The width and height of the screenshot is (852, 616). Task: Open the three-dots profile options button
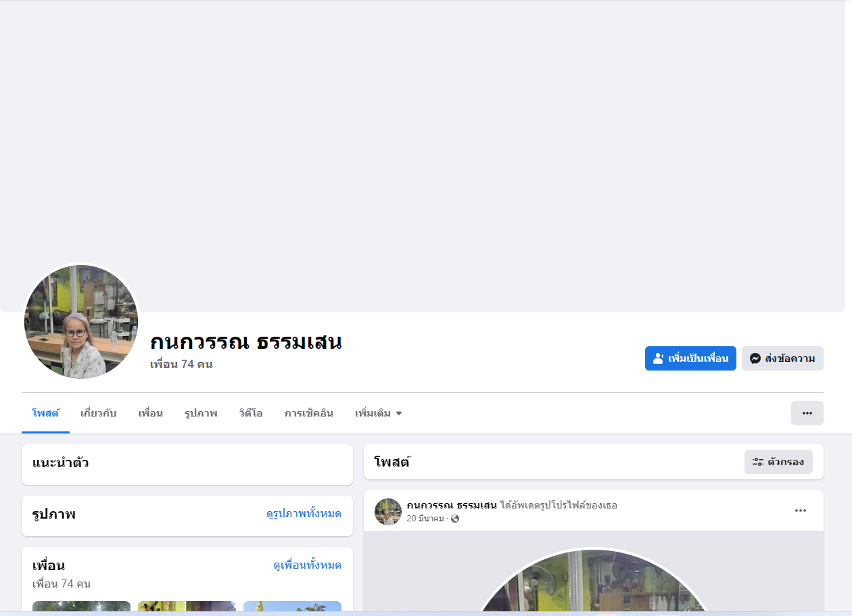pos(807,413)
